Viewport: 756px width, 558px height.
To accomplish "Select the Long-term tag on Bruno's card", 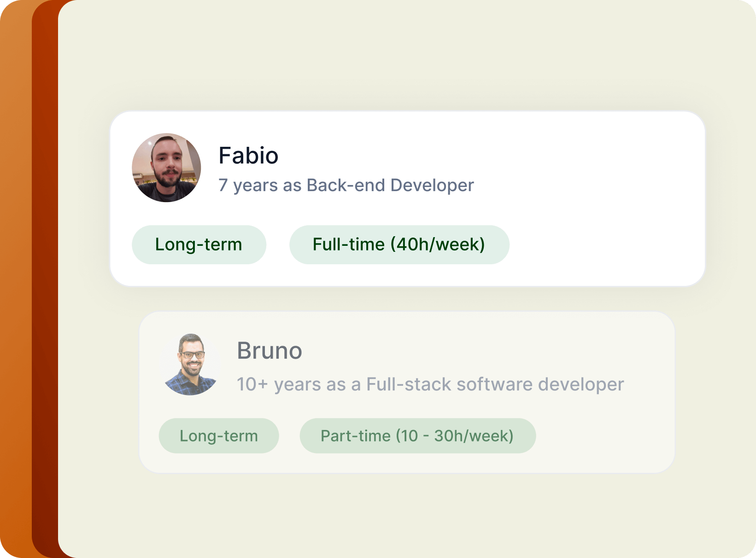I will pyautogui.click(x=219, y=436).
